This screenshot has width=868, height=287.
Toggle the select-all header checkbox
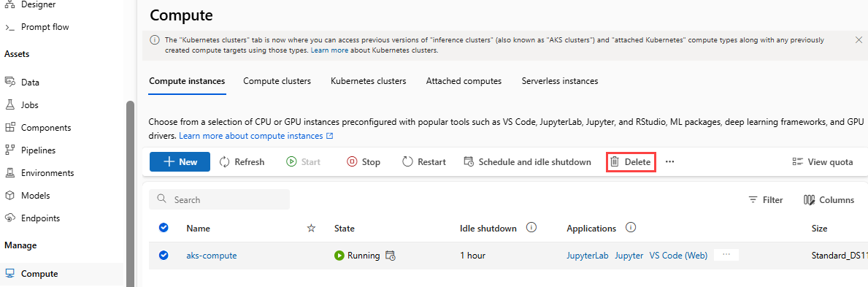[x=164, y=227]
